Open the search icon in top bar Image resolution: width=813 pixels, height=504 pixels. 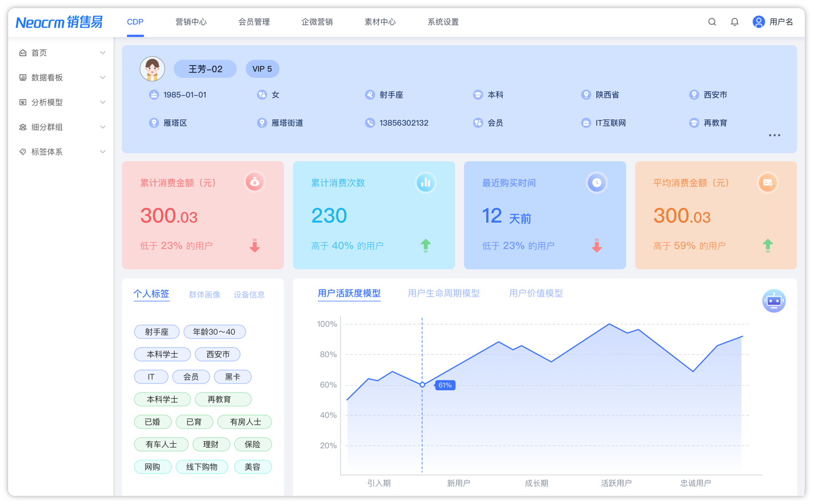(712, 22)
